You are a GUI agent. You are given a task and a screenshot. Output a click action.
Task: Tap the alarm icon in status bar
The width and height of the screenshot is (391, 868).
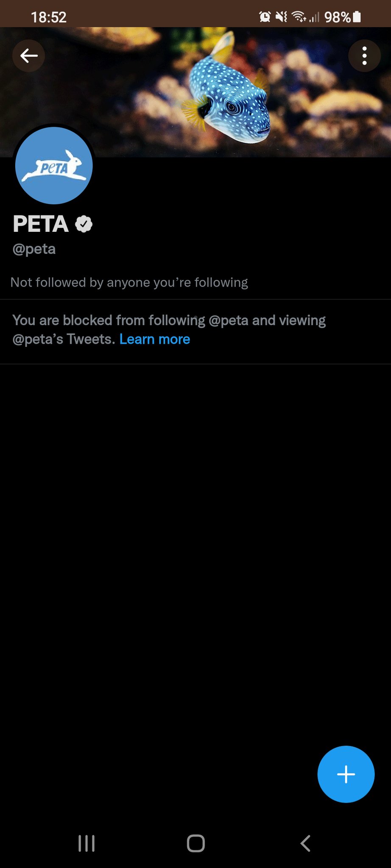[x=265, y=17]
